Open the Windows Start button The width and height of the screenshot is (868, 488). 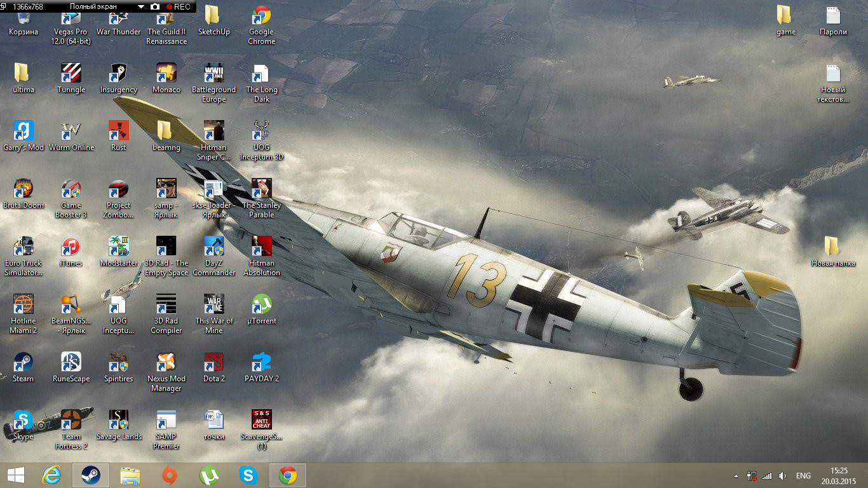click(16, 475)
